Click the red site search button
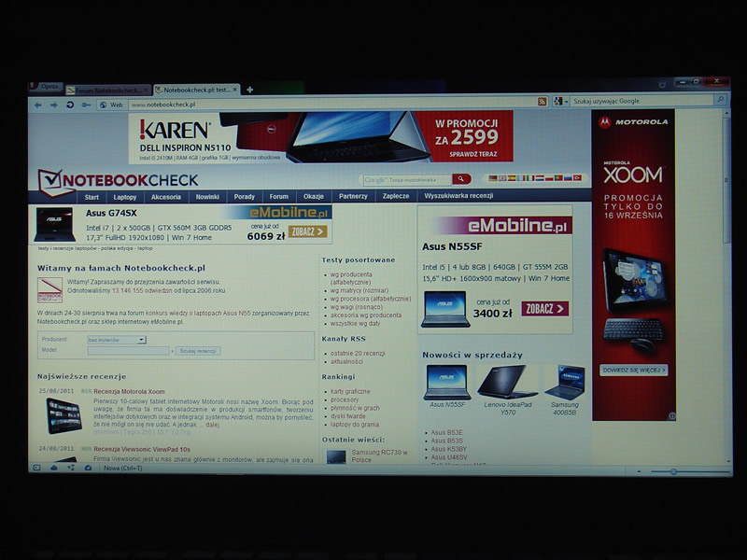 pyautogui.click(x=461, y=179)
